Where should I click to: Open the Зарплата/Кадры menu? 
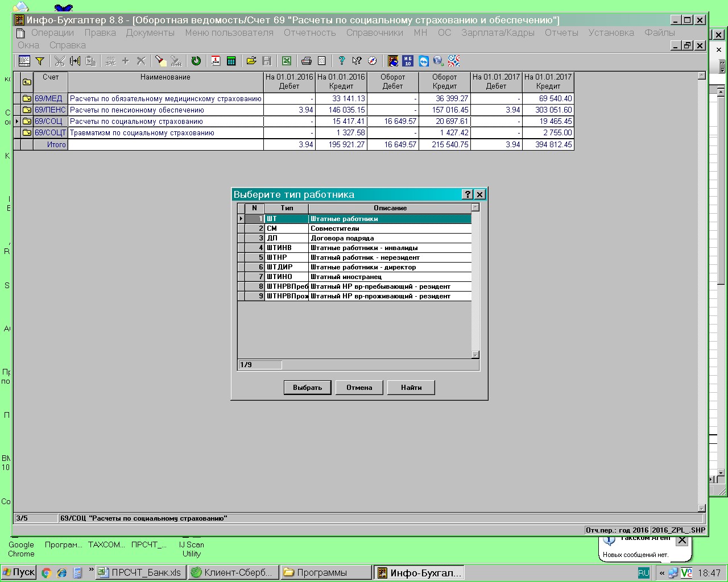tap(498, 32)
